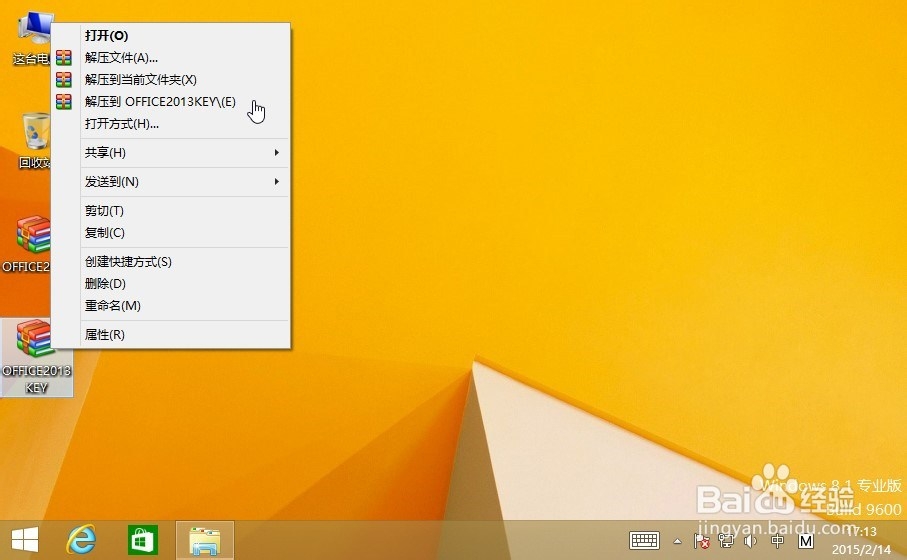Click the volume speaker tray icon
The width and height of the screenshot is (907, 560).
tap(750, 541)
